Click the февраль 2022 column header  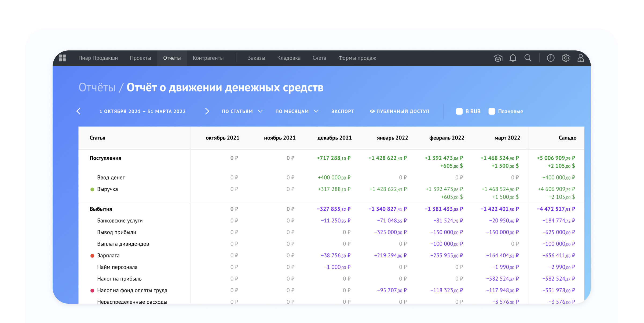pyautogui.click(x=447, y=138)
